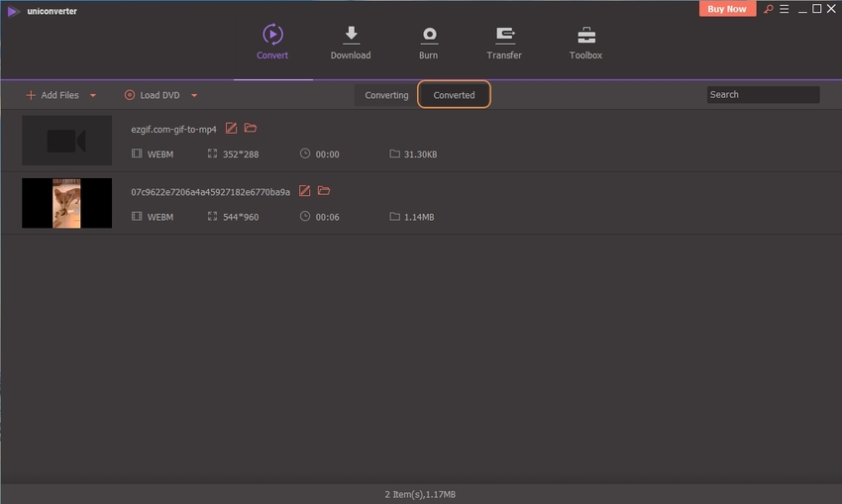Click into the Search field

tap(763, 95)
